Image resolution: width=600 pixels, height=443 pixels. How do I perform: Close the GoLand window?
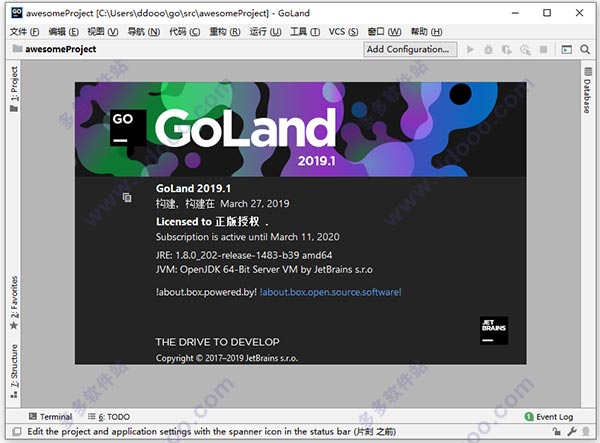[579, 13]
